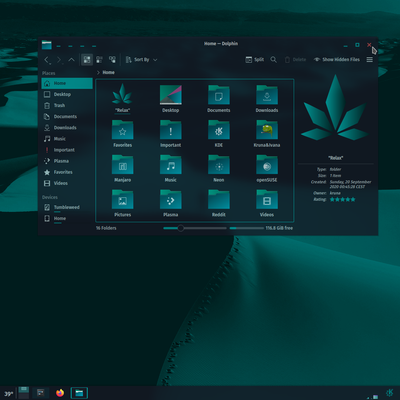400x400 pixels.
Task: Click the Dolphin window menu icon in titlebar
Action: point(47,45)
